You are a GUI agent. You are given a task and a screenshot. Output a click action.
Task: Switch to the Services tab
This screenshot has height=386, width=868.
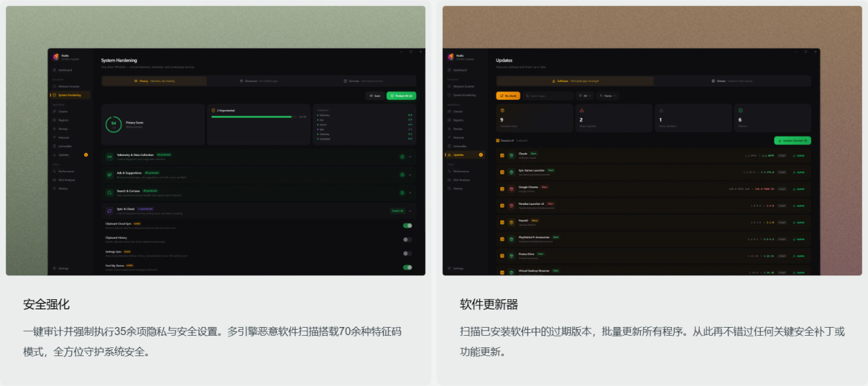[x=363, y=81]
